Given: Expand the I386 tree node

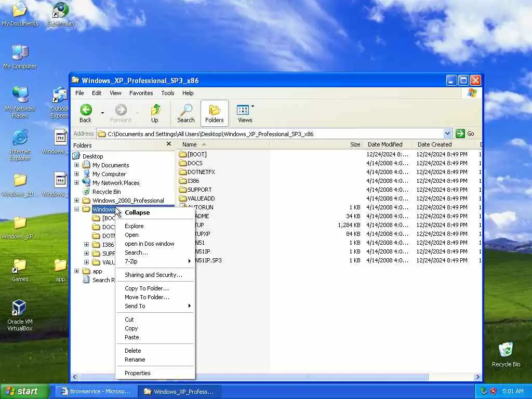Looking at the screenshot, I should [x=87, y=244].
